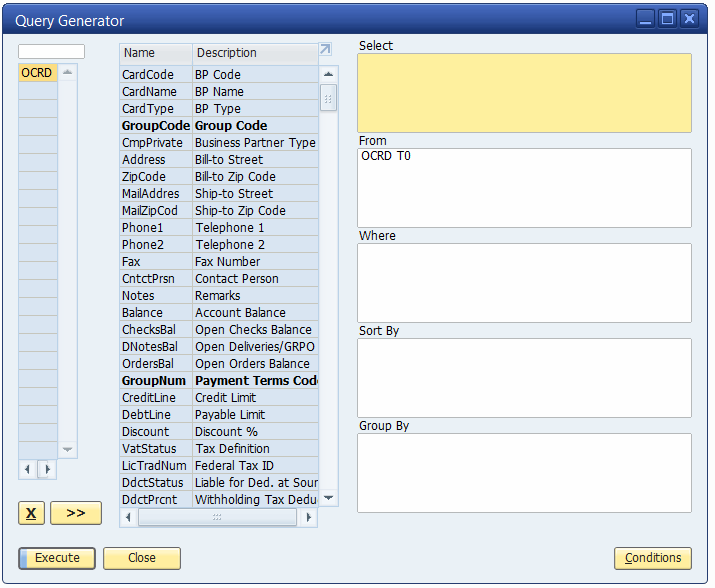Click field list horizontal scroll left arrow
The image size is (715, 588).
click(128, 517)
